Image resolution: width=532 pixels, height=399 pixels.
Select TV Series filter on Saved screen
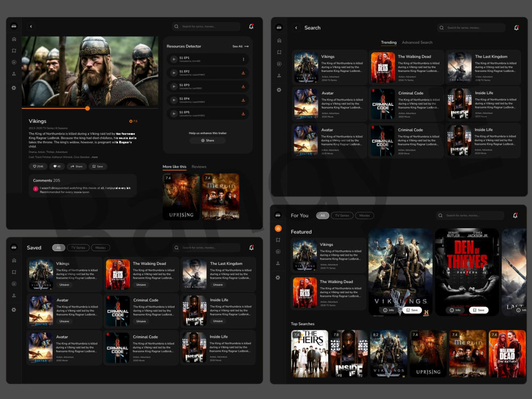[x=78, y=248]
